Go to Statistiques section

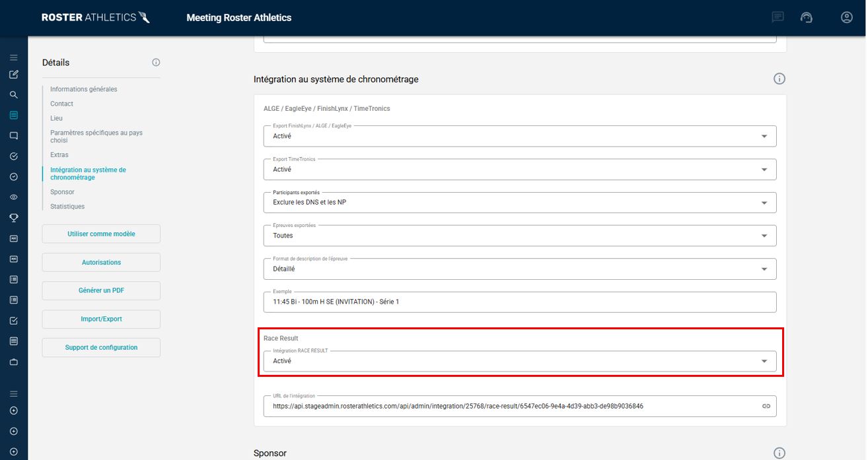[x=67, y=207]
